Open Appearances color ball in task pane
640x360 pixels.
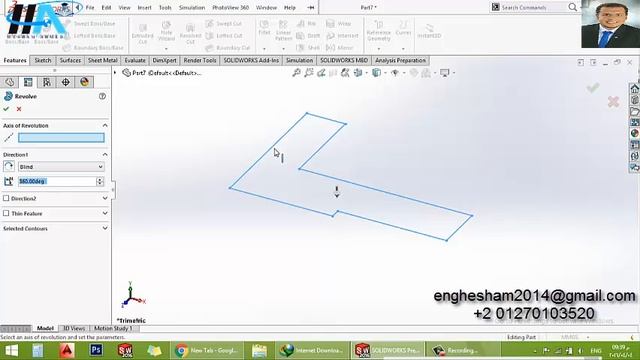(634, 133)
